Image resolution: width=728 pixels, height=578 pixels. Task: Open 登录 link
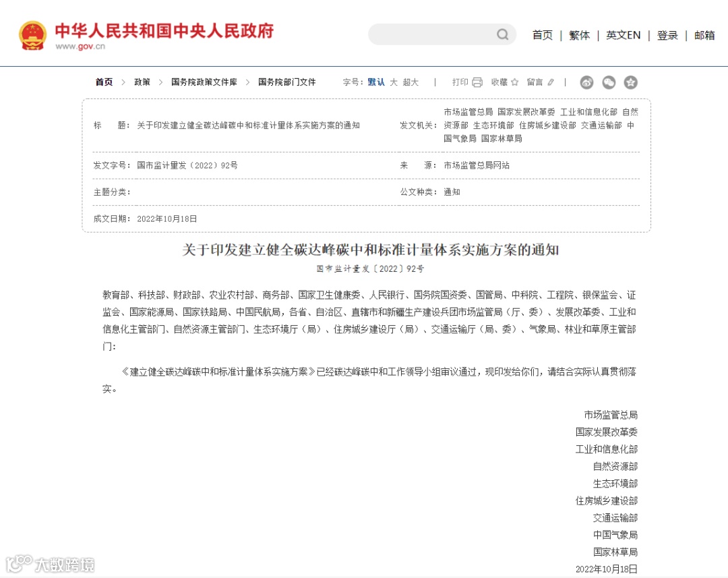point(667,35)
